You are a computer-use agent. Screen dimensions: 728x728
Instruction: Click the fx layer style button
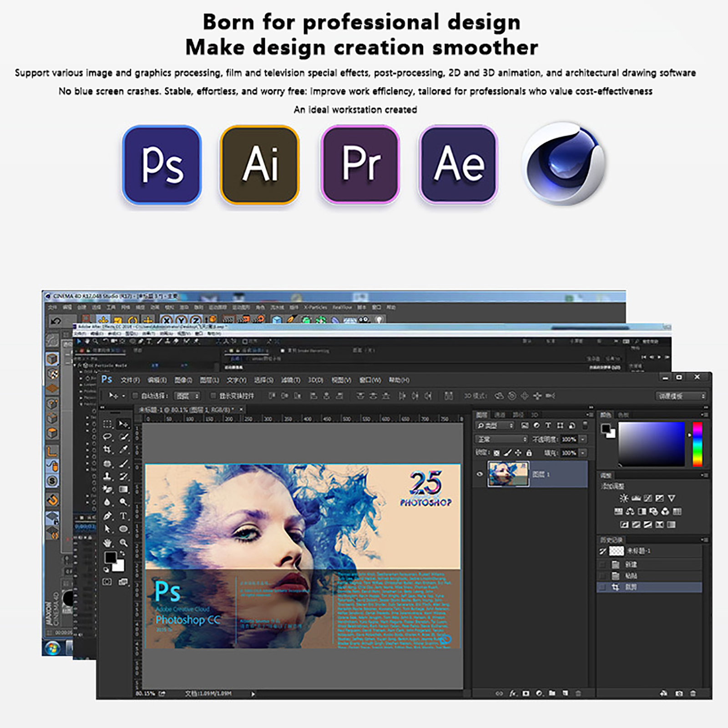513,693
